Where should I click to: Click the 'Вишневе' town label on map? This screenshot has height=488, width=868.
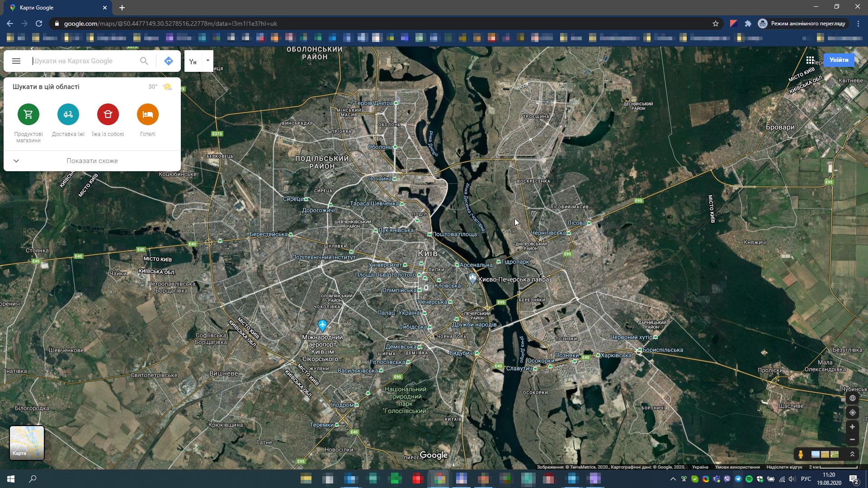(x=224, y=373)
